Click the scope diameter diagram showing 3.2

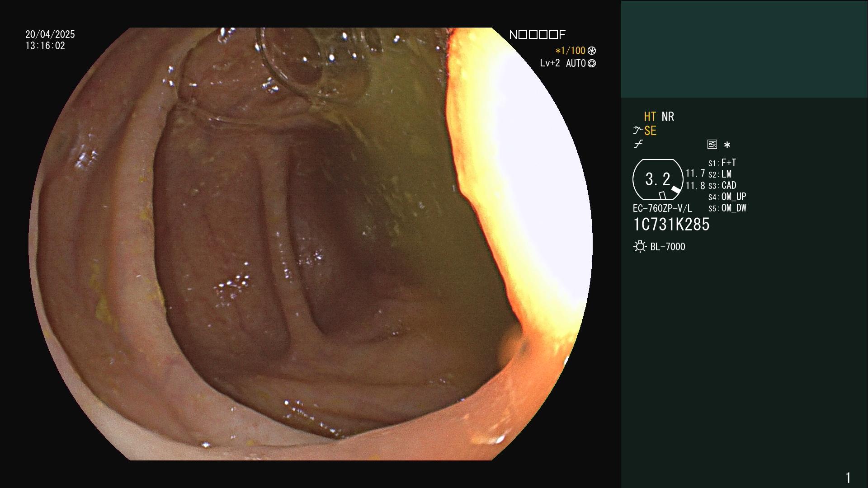click(658, 179)
